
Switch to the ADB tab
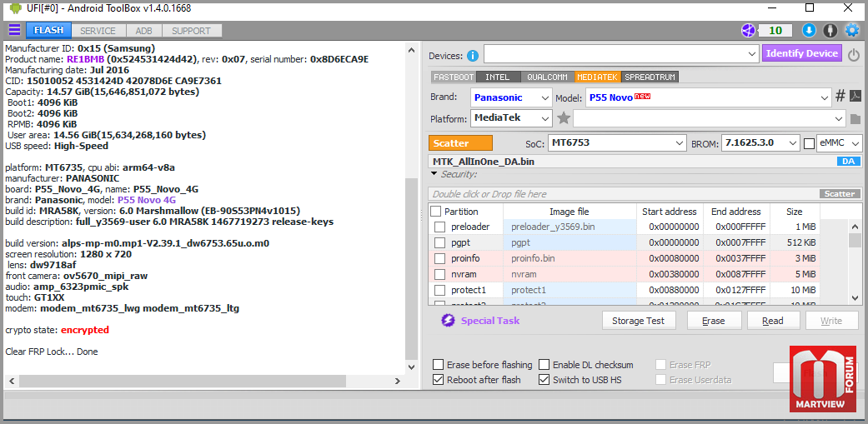[x=144, y=31]
